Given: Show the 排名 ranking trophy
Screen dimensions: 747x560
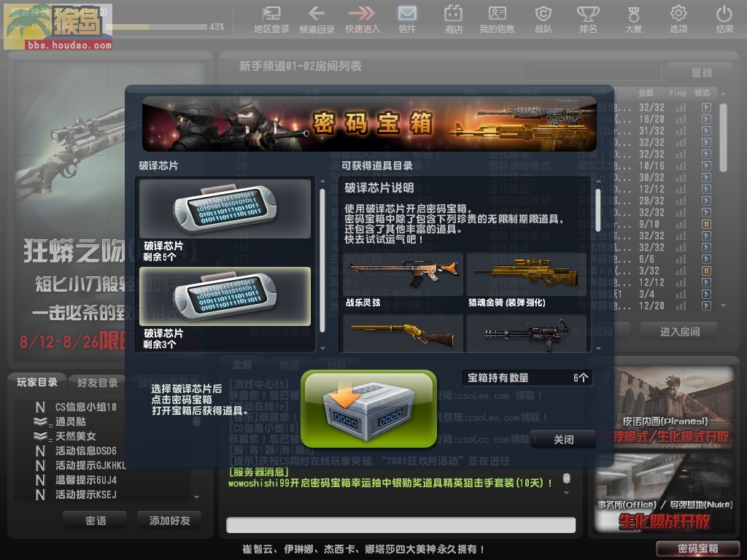Looking at the screenshot, I should (x=589, y=20).
